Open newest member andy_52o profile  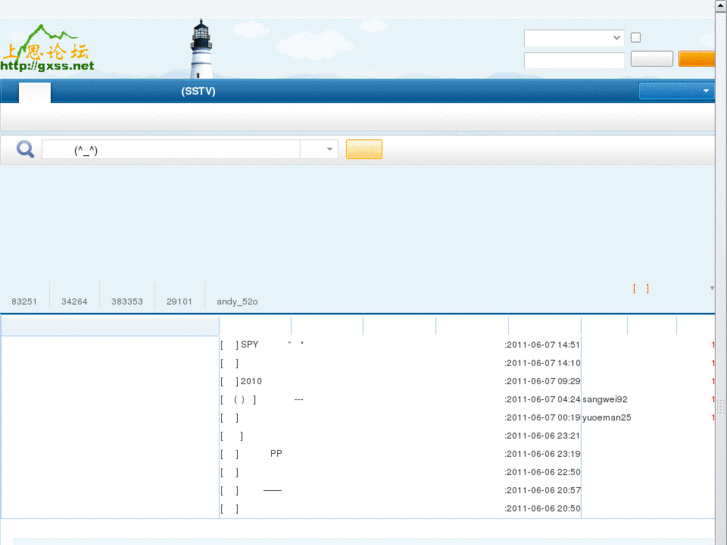click(237, 301)
